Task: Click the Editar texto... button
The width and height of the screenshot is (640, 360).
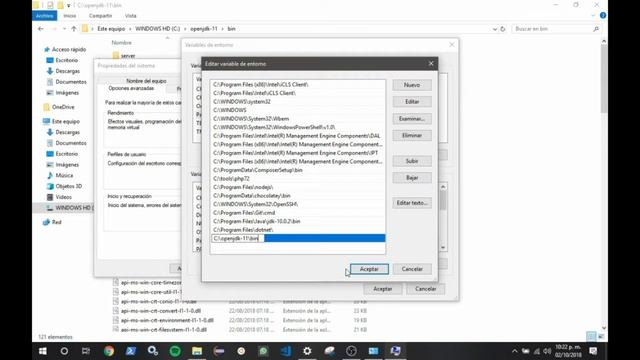Action: [412, 203]
